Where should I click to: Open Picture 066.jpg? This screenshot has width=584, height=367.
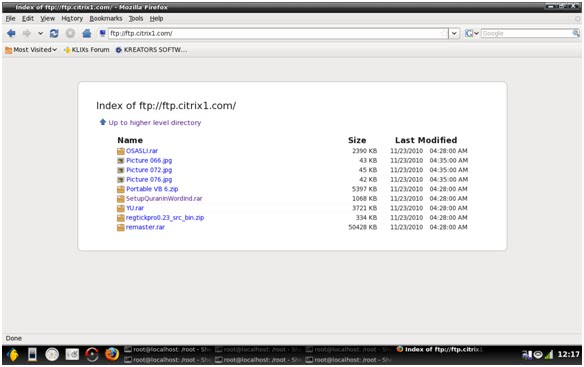tap(149, 161)
